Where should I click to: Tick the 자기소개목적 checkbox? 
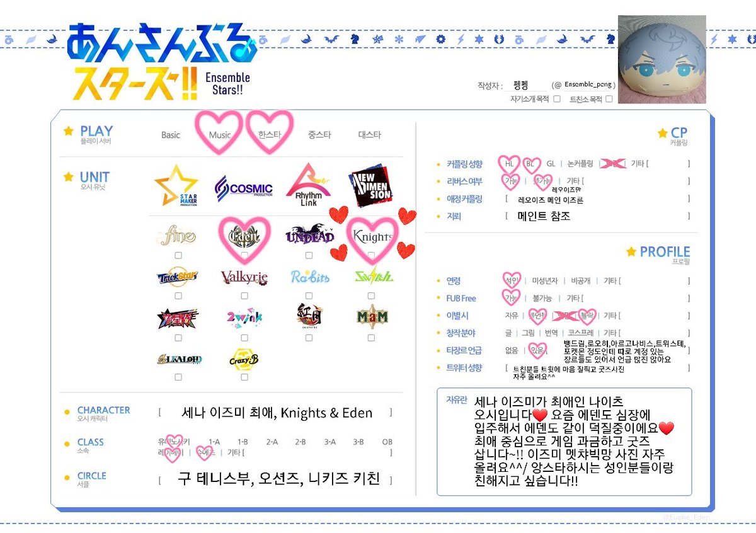pyautogui.click(x=557, y=99)
